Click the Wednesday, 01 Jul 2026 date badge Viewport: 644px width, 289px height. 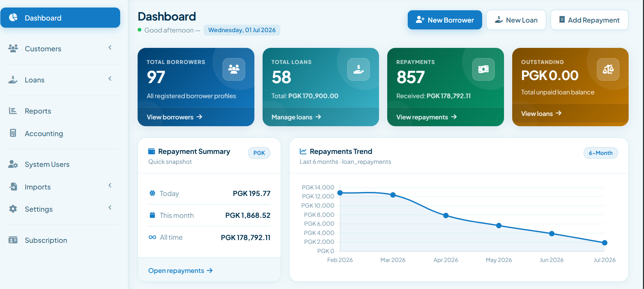242,30
